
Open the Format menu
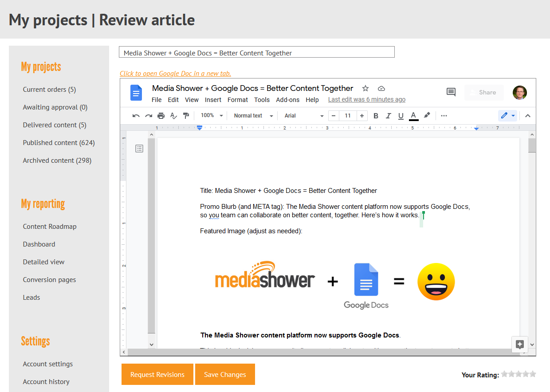[x=238, y=100]
